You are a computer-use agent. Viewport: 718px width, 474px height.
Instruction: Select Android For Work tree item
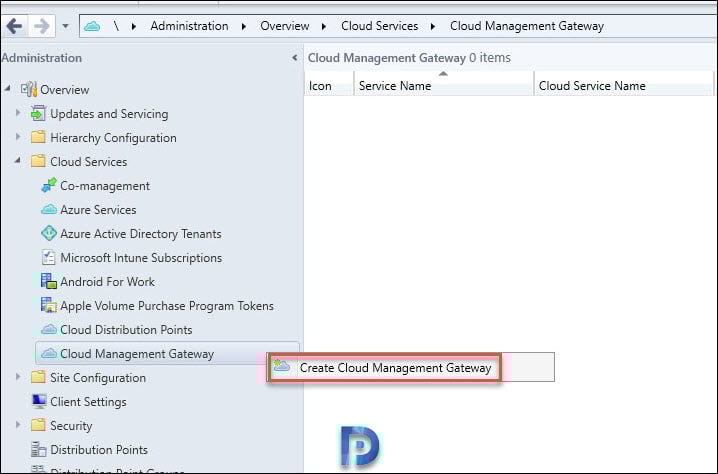pyautogui.click(x=107, y=282)
